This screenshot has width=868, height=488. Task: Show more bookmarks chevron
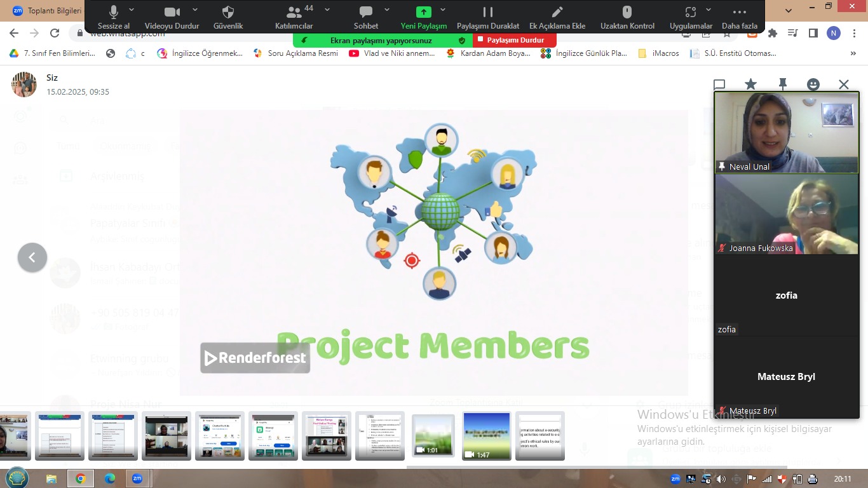tap(853, 53)
